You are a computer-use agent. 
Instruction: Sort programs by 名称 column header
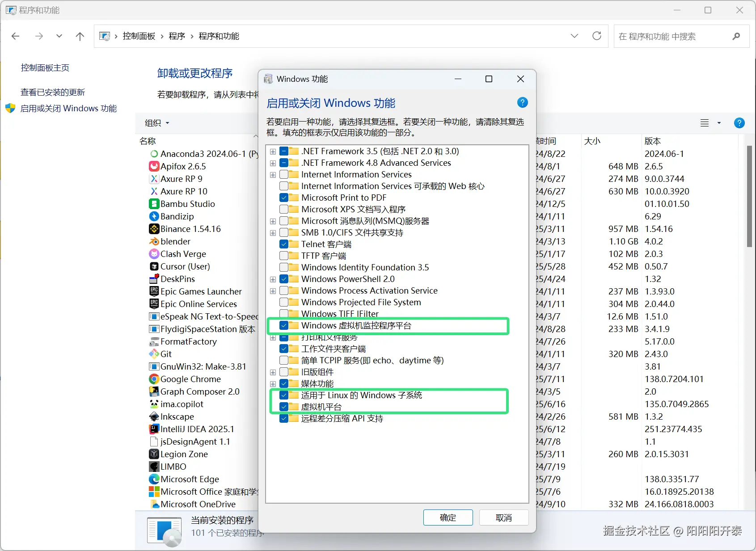point(148,141)
